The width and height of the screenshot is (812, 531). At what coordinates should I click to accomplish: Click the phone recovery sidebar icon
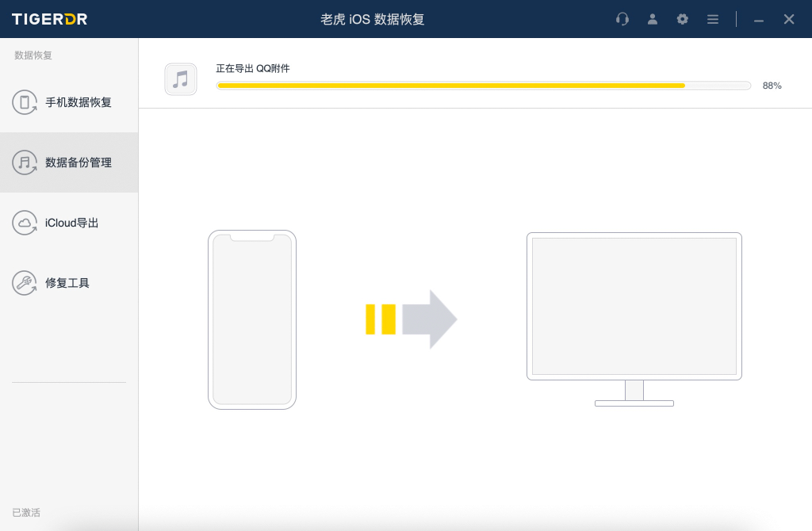(25, 102)
